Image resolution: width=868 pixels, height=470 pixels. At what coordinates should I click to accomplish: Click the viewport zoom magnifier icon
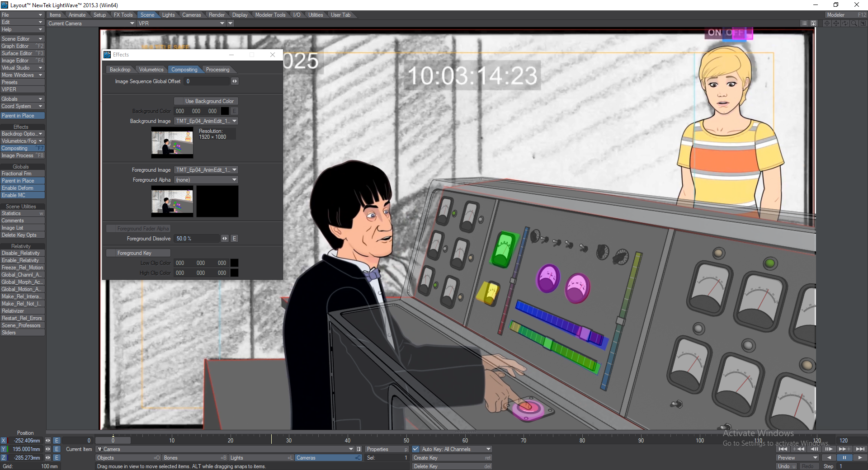[x=854, y=23]
